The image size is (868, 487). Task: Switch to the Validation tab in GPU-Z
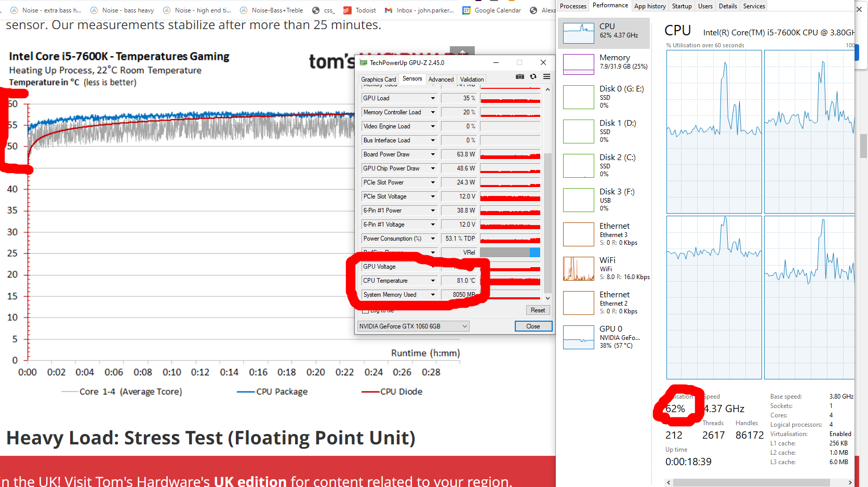tap(472, 80)
